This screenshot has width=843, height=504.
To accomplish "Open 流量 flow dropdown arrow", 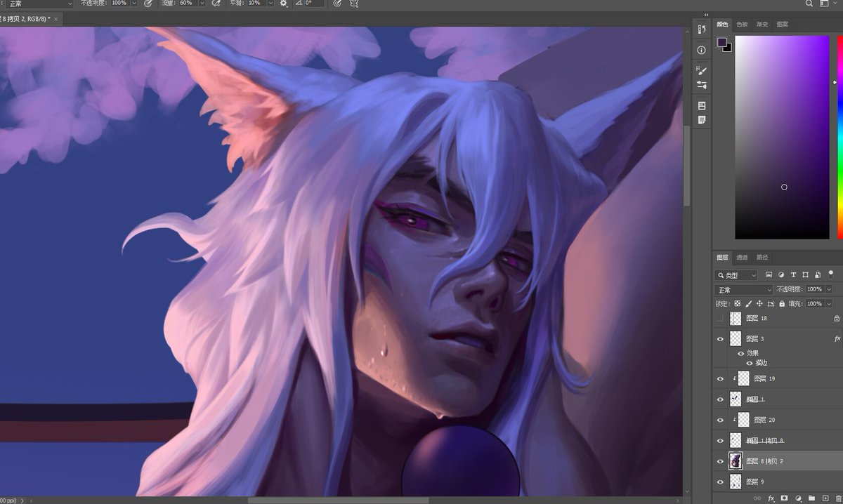I will coord(202,4).
